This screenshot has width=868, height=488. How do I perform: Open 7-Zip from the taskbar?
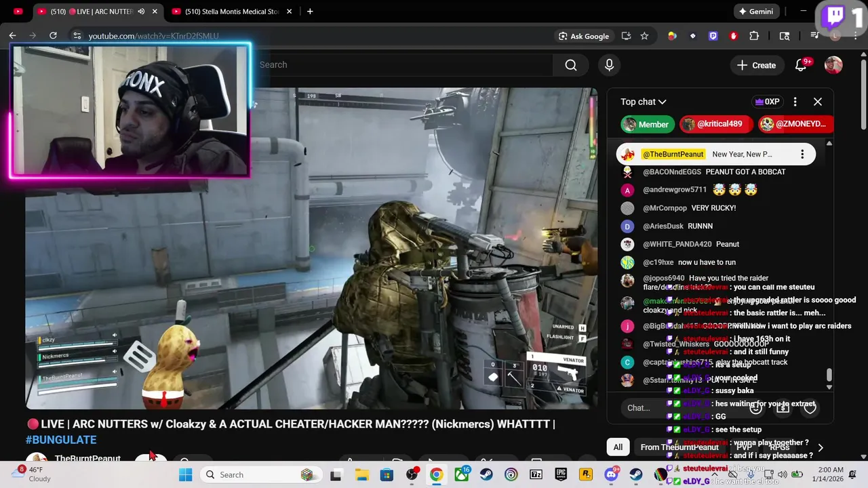click(x=536, y=474)
